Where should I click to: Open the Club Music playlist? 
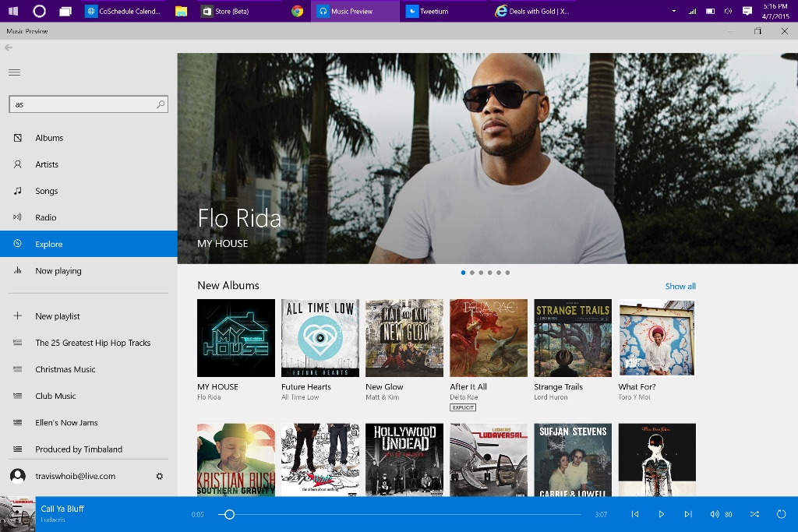[x=89, y=396]
